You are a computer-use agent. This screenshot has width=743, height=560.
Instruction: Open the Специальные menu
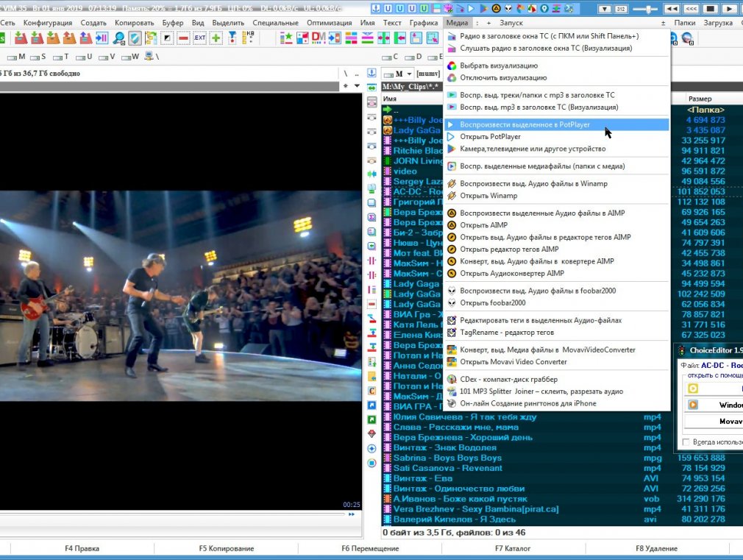275,23
